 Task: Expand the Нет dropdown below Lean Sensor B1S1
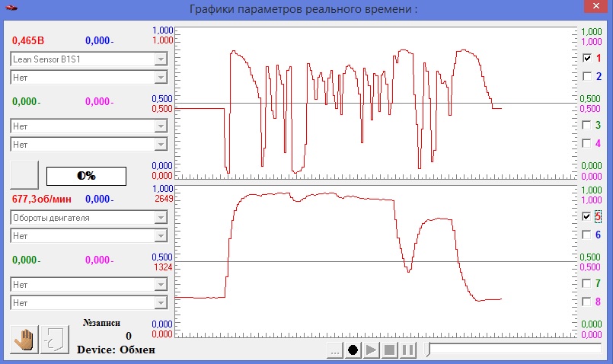pos(88,77)
